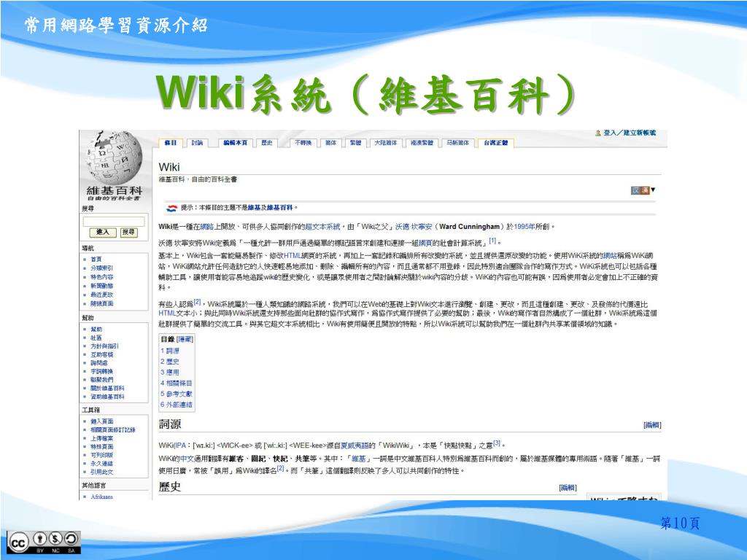Screen dimensions: 747x560
Task: Click 特殊頁面 in the toolbox
Action: click(x=102, y=447)
